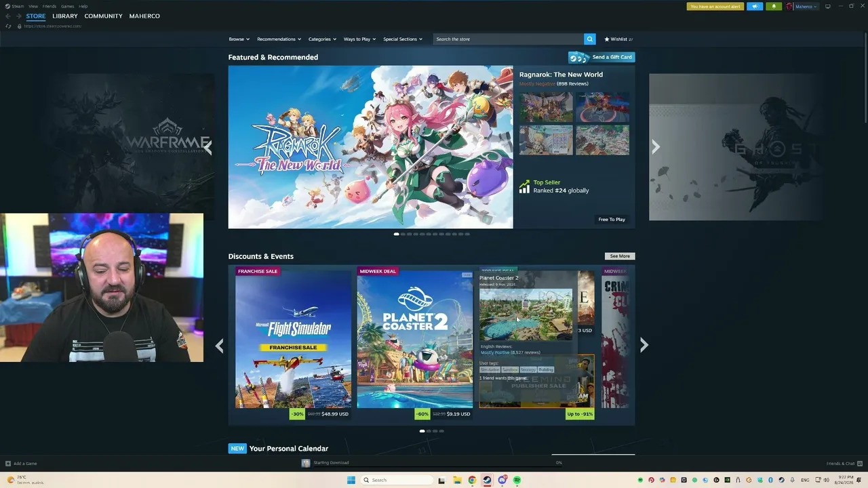Click the Steam client back arrow
868x488 pixels.
click(8, 16)
